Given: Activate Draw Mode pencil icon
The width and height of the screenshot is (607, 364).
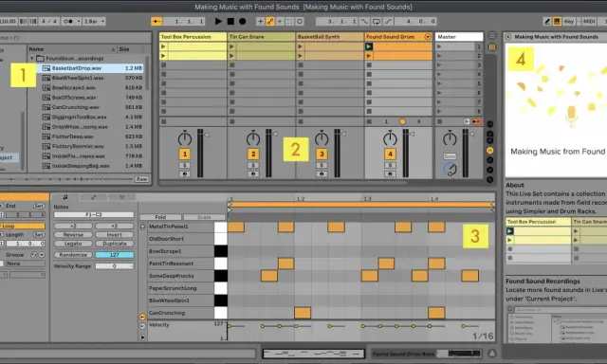Looking at the screenshot, I should 547,21.
